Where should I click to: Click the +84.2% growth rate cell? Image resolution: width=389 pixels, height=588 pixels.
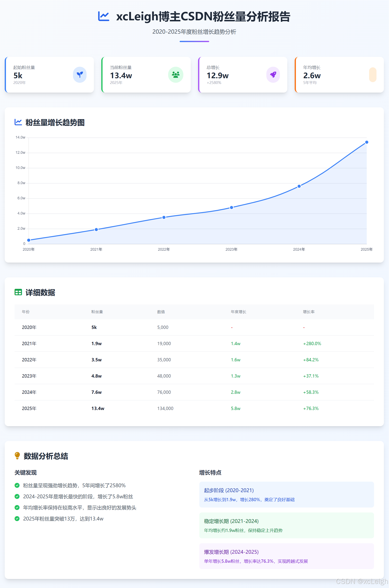pos(311,359)
